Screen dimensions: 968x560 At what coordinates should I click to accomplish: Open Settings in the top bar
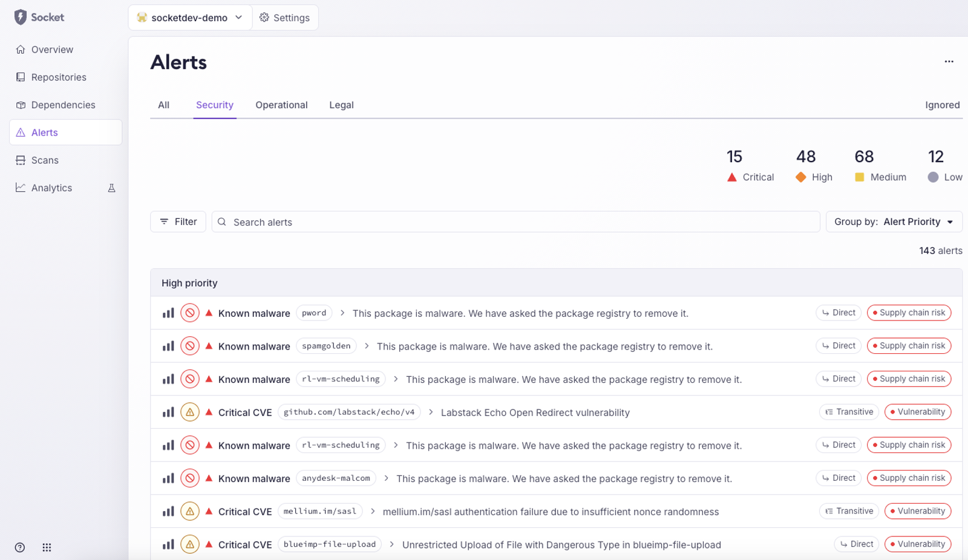pos(284,18)
